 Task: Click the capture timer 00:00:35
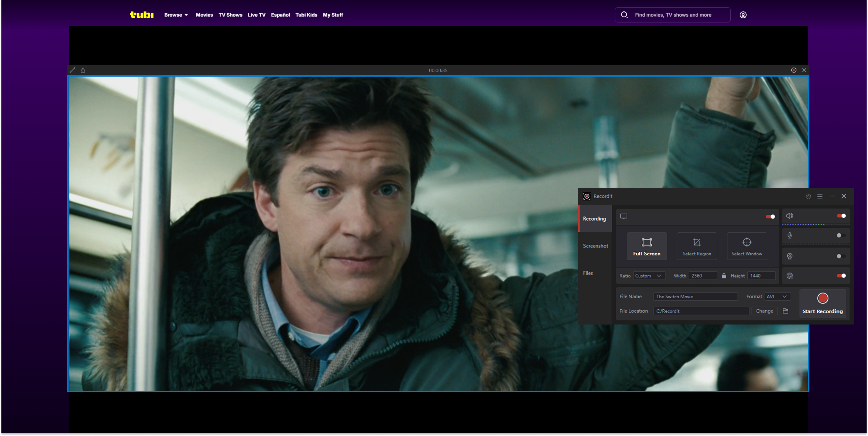coord(438,70)
